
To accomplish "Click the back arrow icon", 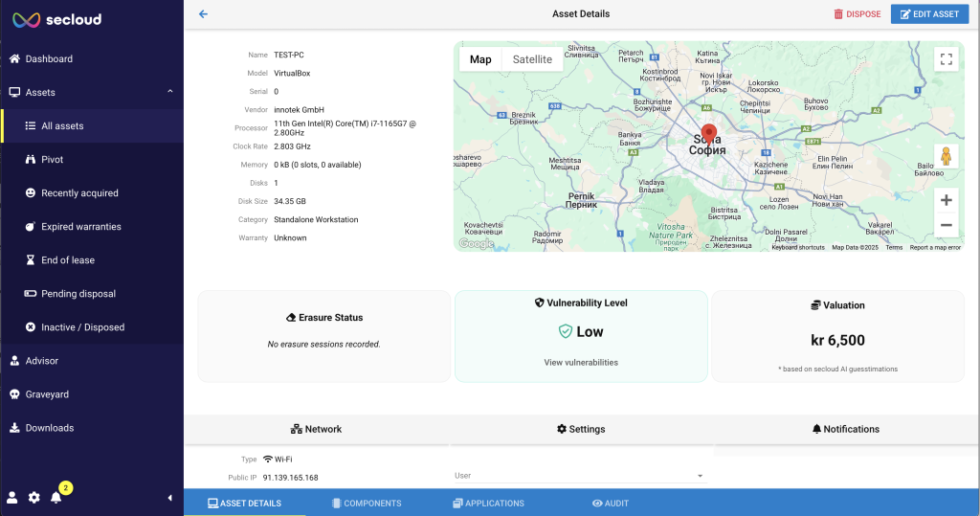I will (203, 14).
